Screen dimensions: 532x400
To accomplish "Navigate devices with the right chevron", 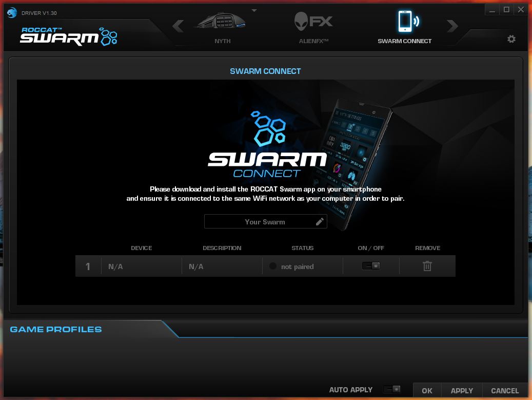I will click(x=452, y=26).
